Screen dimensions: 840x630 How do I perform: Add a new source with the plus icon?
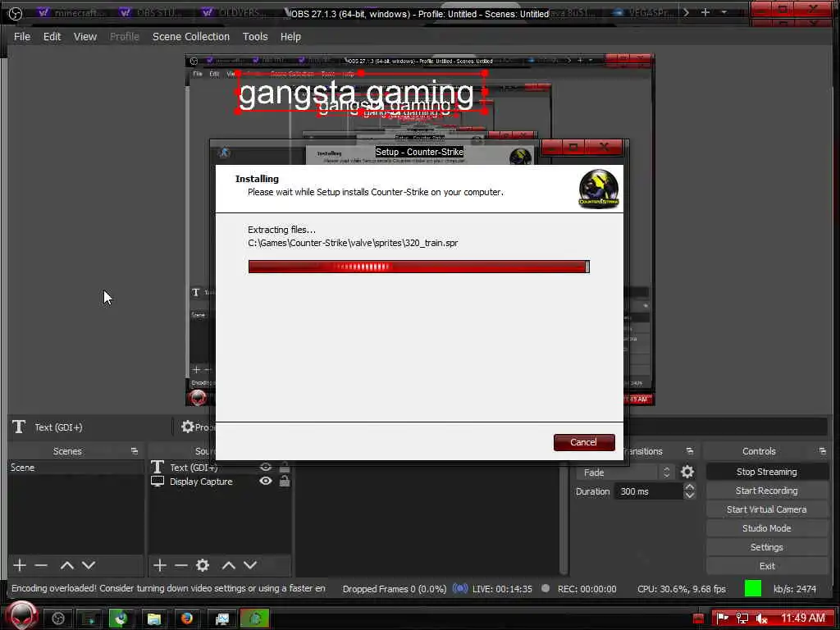(160, 565)
